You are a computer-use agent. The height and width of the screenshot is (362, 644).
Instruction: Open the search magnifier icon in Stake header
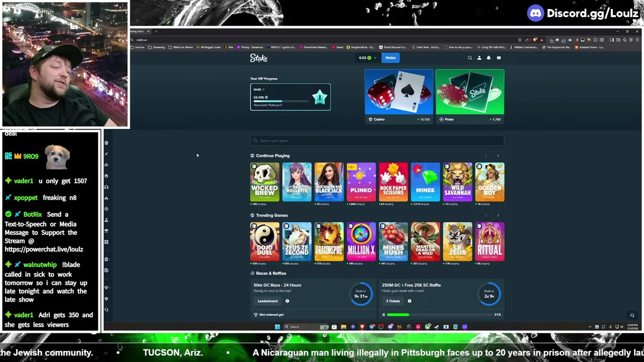[x=470, y=58]
